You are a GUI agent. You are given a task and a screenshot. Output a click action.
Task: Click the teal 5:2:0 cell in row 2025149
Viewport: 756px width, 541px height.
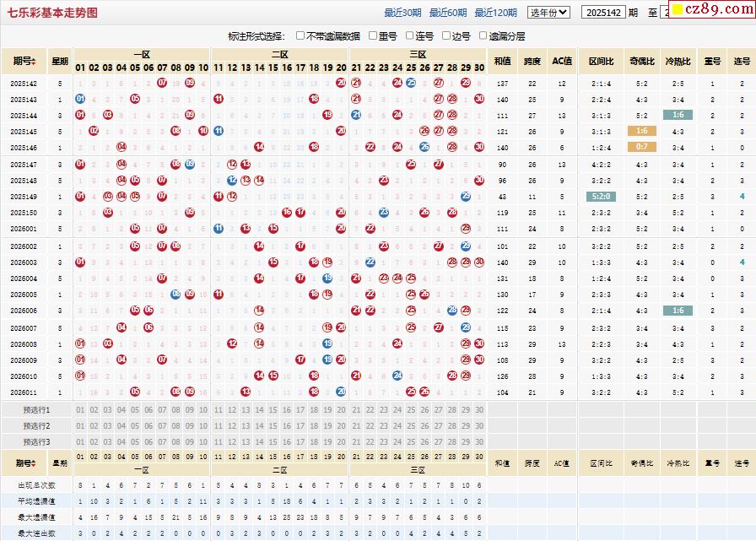click(x=601, y=197)
